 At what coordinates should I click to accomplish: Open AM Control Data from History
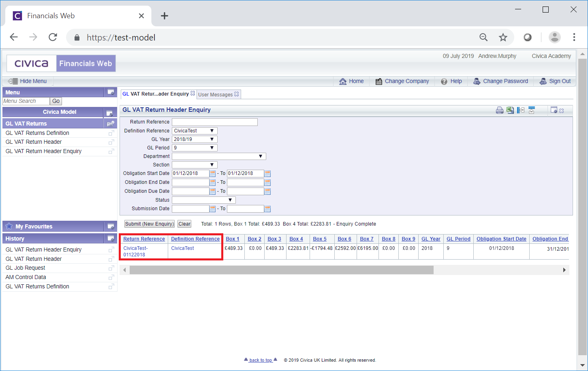click(x=26, y=277)
